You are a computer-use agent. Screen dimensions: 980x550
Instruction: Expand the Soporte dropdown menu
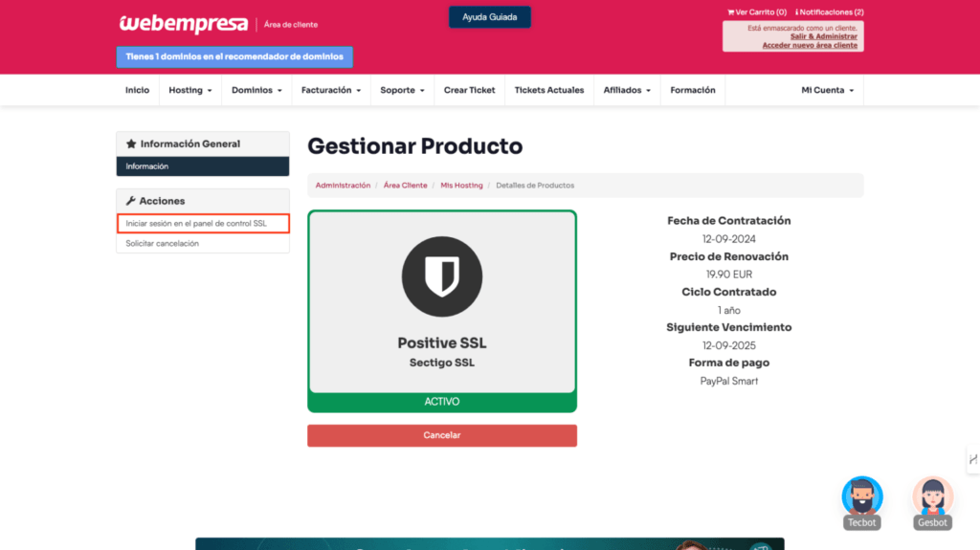(402, 90)
